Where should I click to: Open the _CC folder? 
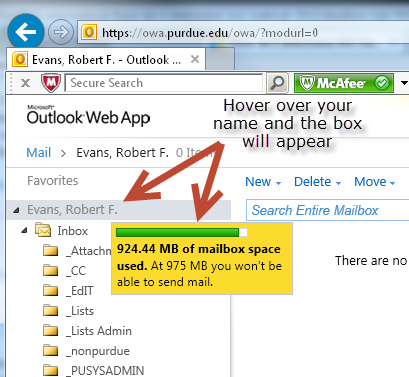(76, 271)
